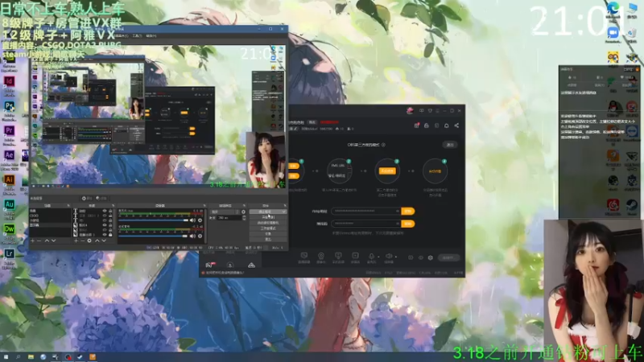Viewport: 644px width, 362px height.
Task: Click microphone icon in streaming app toolbar
Action: pos(371,256)
